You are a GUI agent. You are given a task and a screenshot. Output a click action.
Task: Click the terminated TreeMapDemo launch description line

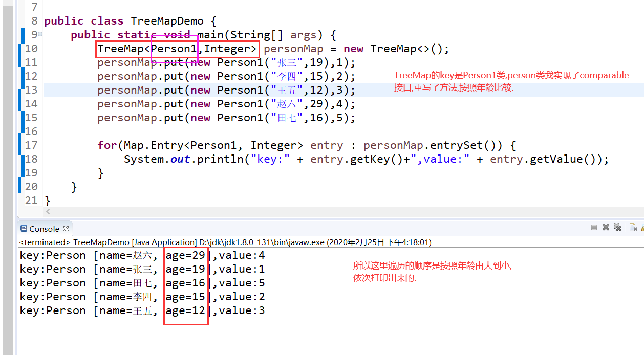click(225, 242)
